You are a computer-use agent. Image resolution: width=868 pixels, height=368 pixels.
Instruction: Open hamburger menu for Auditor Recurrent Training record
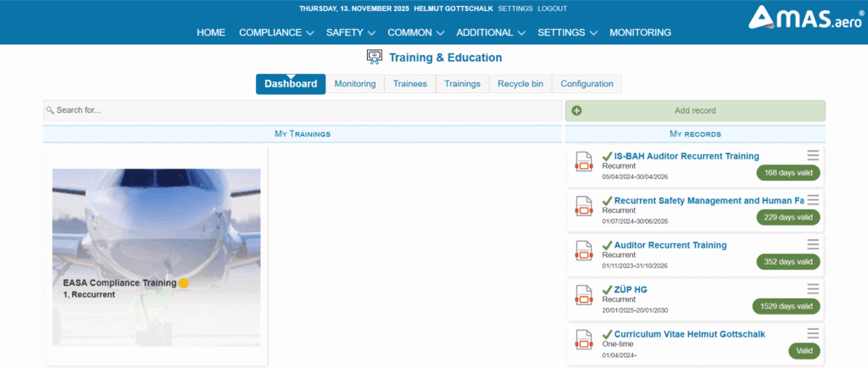[813, 244]
